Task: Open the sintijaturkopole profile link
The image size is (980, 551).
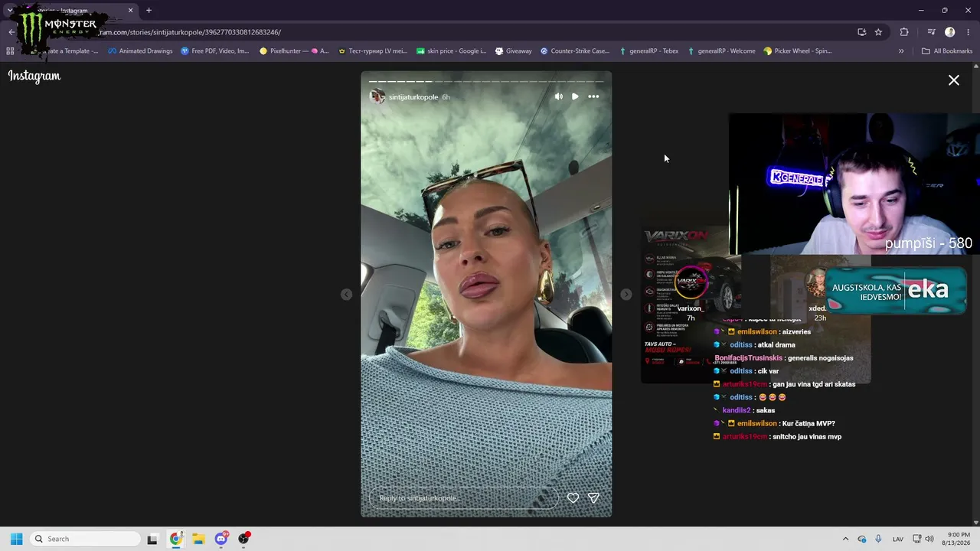Action: click(413, 97)
